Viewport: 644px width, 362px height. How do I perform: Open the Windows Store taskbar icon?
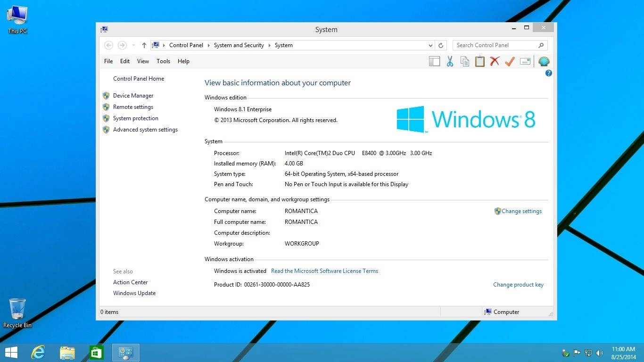click(96, 353)
